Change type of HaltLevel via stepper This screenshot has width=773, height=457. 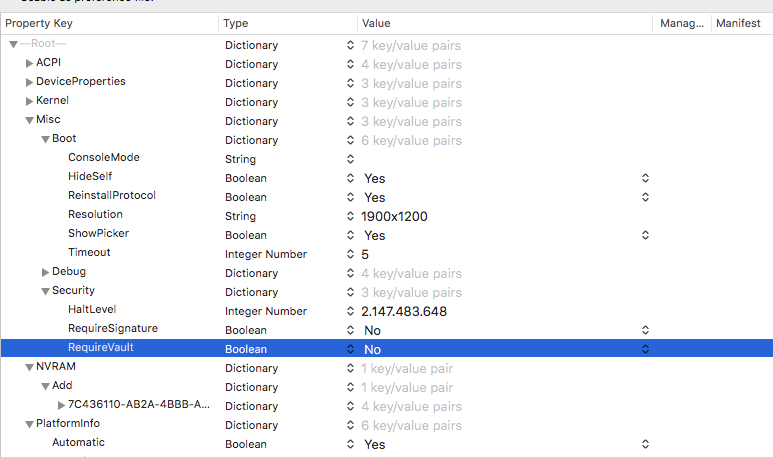point(350,311)
